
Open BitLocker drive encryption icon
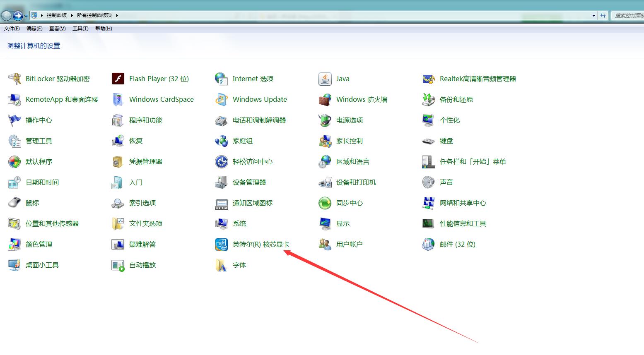pyautogui.click(x=14, y=79)
